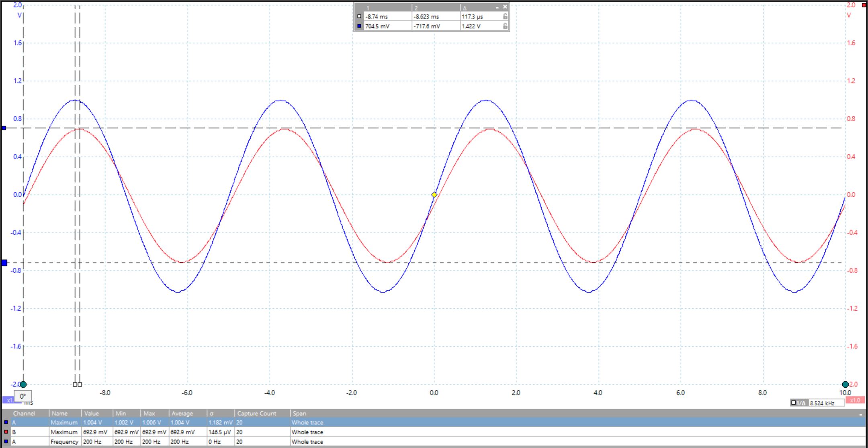Select the first time cursor handle at the bottom
The height and width of the screenshot is (448, 868).
pos(75,385)
